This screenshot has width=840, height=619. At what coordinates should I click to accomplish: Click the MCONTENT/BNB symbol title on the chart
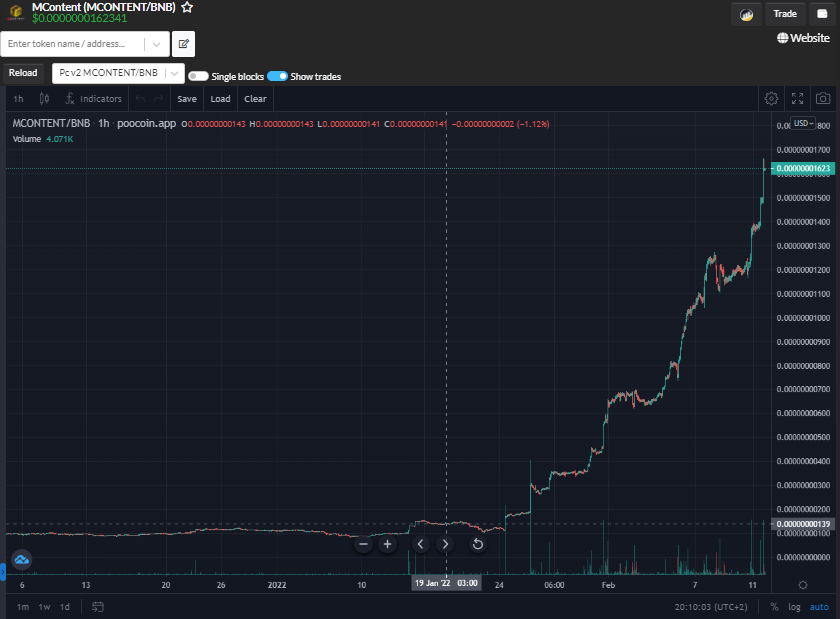tap(51, 123)
